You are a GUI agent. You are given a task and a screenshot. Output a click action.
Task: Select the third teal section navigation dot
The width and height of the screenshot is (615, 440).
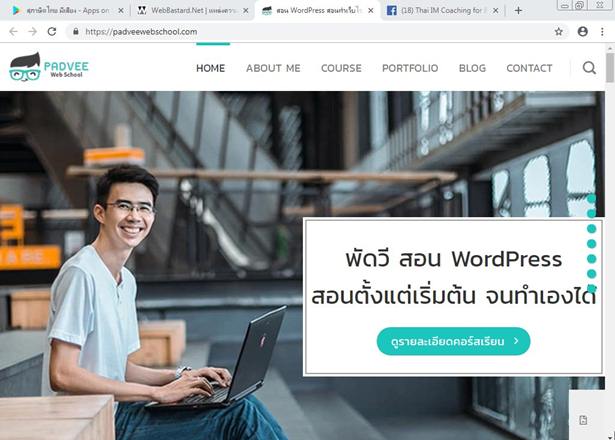(x=591, y=229)
